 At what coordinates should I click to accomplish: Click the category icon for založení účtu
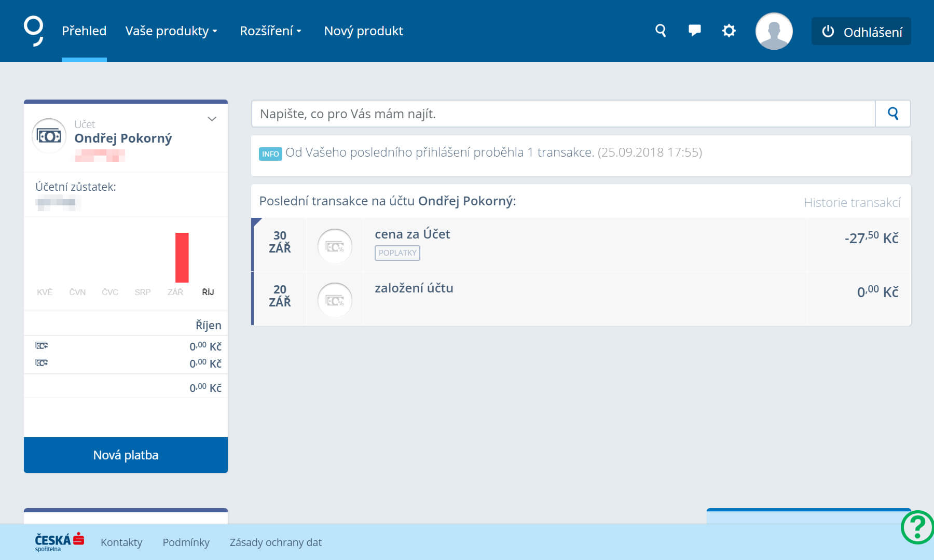[x=335, y=300]
